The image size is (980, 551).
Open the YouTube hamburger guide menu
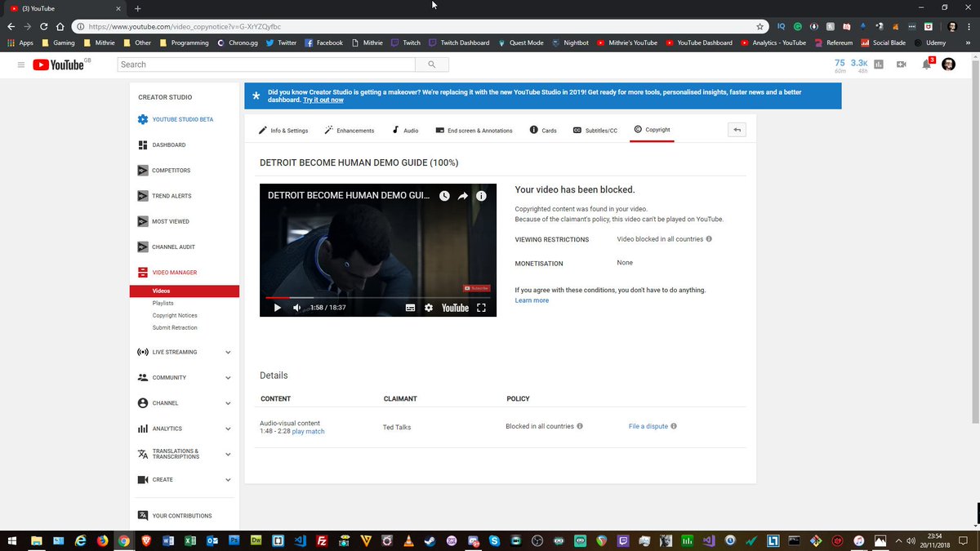[x=20, y=64]
